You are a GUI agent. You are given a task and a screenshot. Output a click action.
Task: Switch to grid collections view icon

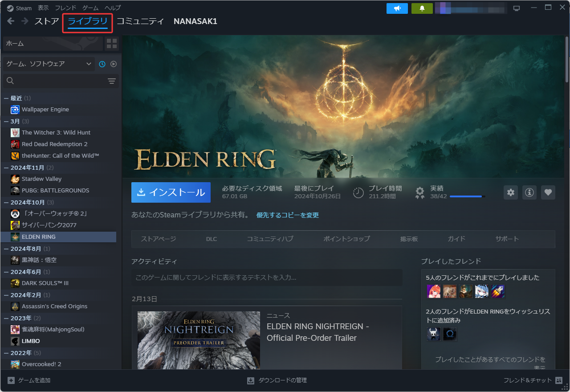[112, 44]
